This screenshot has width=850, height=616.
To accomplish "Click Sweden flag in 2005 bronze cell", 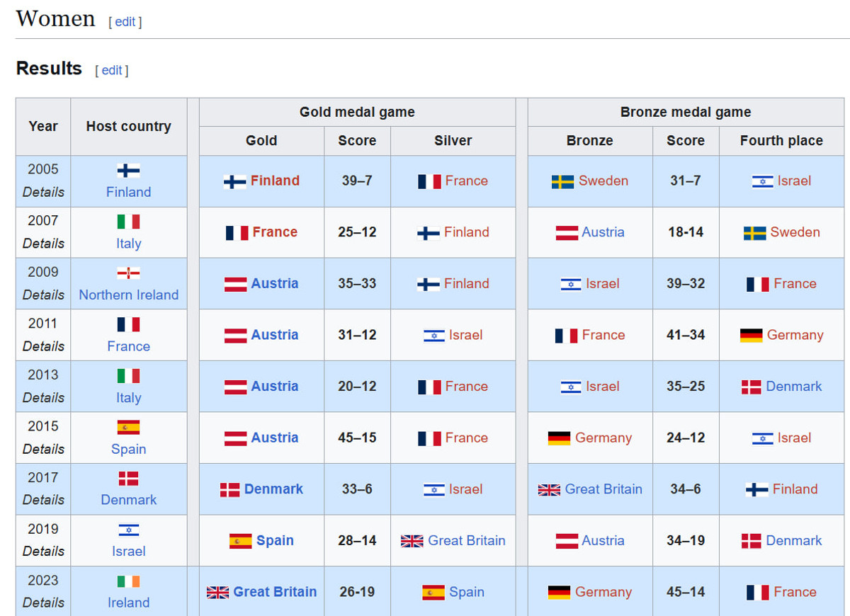I will (x=562, y=181).
